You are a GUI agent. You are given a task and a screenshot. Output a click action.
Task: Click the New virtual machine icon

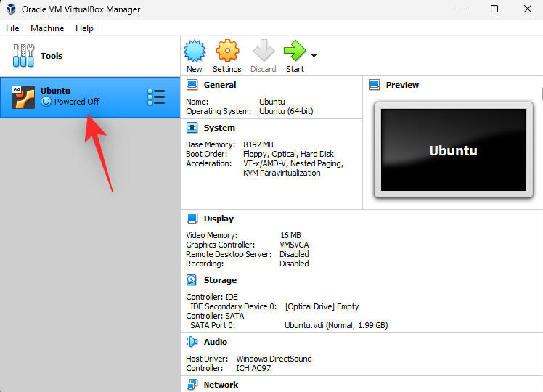click(x=194, y=52)
